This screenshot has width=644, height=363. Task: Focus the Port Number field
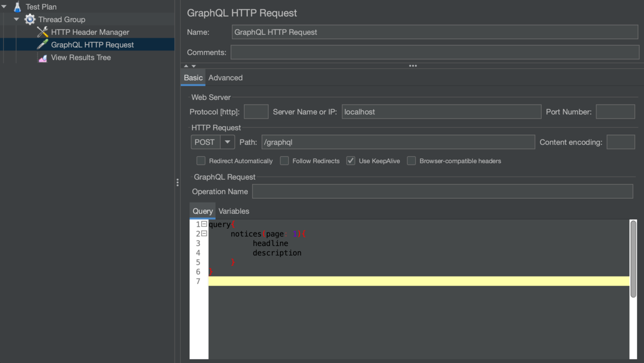[x=616, y=112]
